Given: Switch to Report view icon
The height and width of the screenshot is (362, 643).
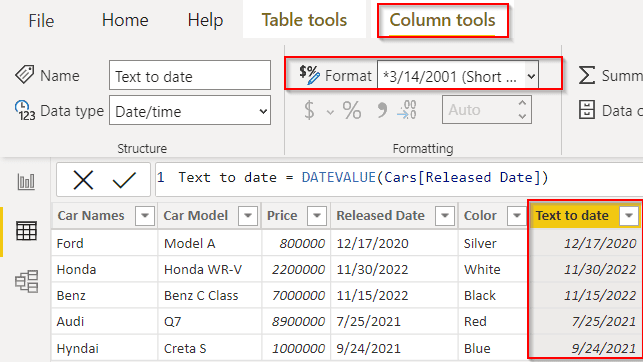Looking at the screenshot, I should click(x=26, y=181).
